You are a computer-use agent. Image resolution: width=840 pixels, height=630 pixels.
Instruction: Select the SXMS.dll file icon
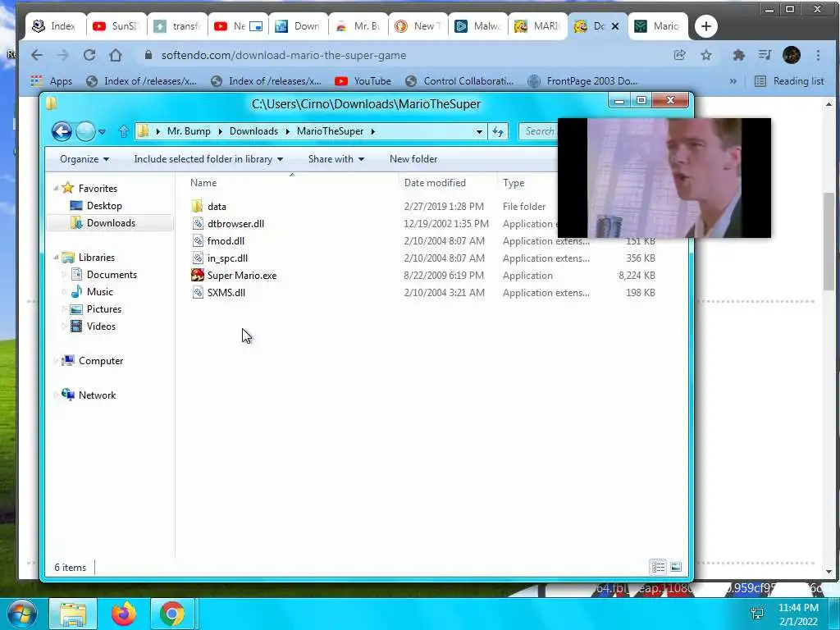(x=198, y=292)
